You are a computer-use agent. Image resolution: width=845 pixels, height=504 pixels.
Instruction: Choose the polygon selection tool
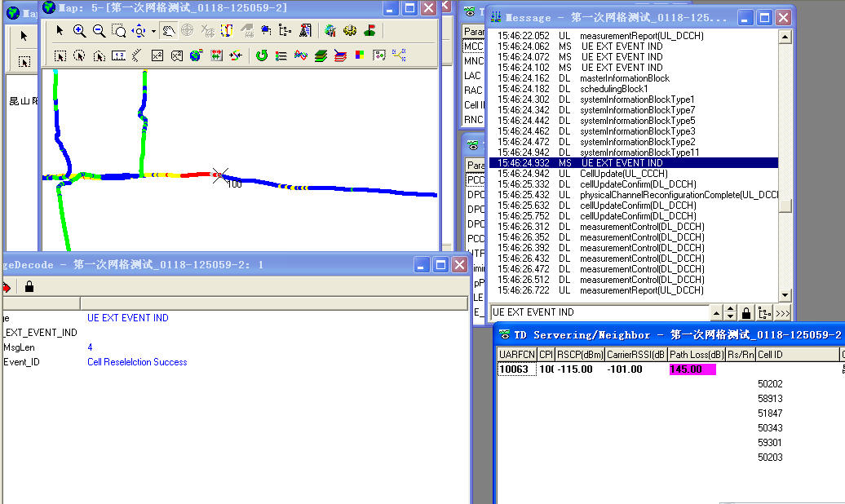100,55
